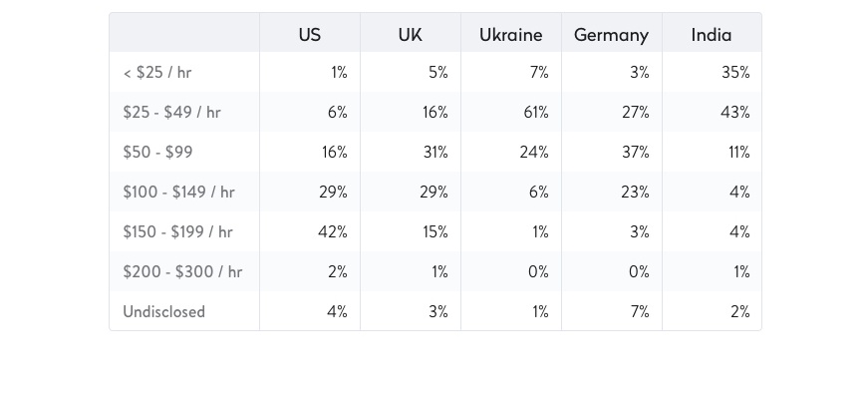Select the 42% cell in US column

333,232
